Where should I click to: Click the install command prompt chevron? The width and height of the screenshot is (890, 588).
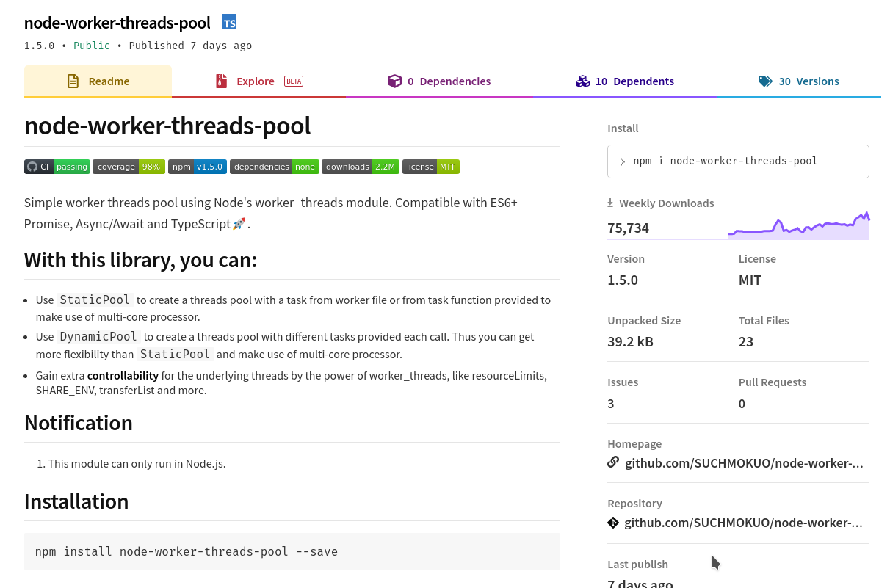[x=623, y=161]
